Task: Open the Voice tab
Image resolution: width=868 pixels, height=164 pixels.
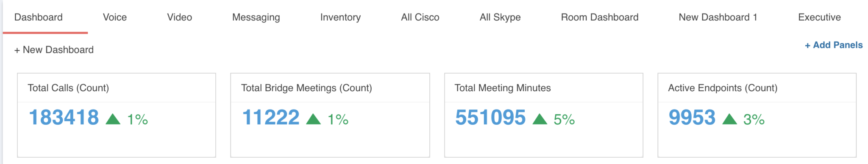Action: tap(115, 17)
